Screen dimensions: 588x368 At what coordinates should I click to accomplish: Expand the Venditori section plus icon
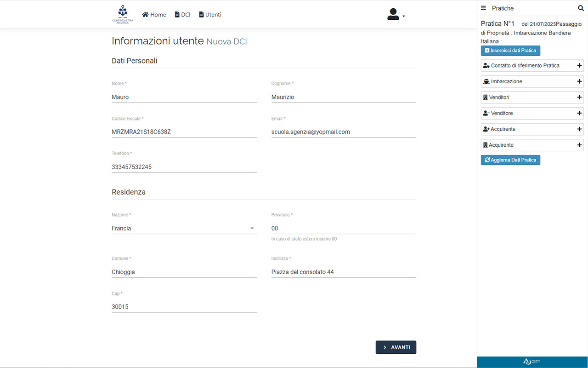click(579, 98)
